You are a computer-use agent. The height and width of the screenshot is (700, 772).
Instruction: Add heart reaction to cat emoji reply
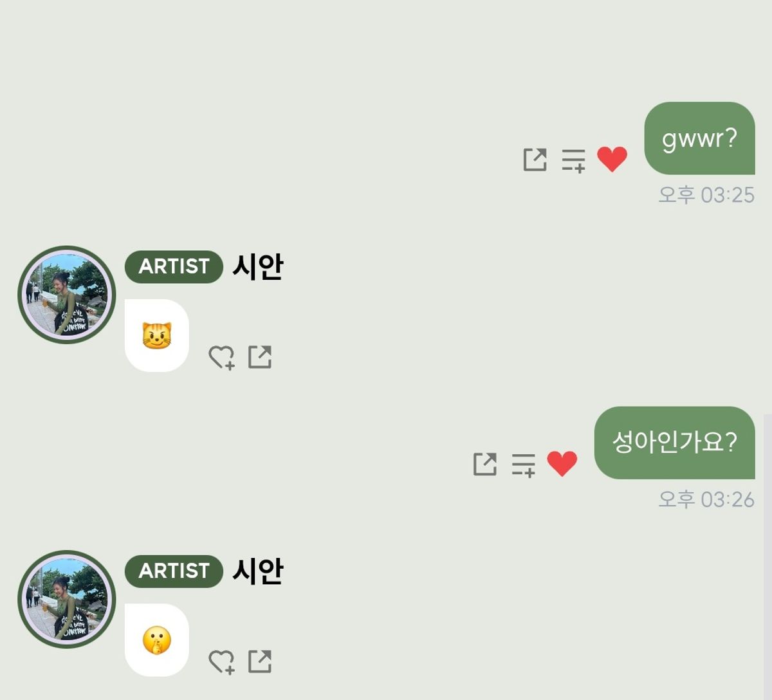click(x=222, y=358)
